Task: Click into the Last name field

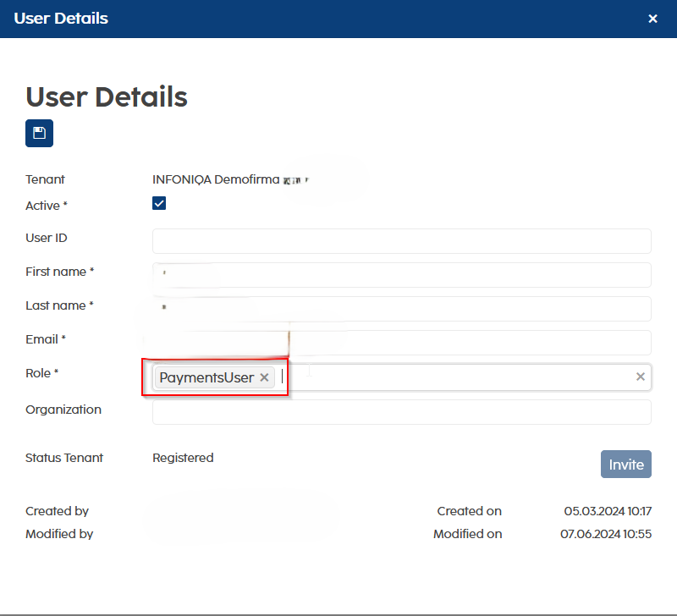Action: pos(401,309)
